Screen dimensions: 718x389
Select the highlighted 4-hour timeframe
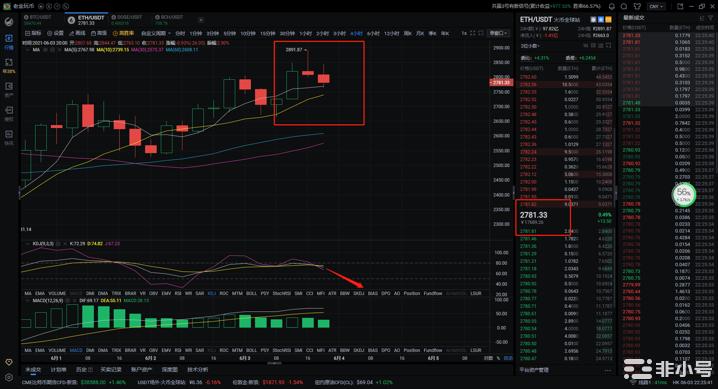pyautogui.click(x=356, y=33)
